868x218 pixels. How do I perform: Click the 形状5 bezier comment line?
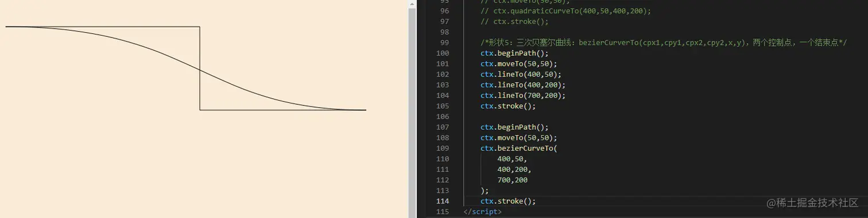(664, 43)
